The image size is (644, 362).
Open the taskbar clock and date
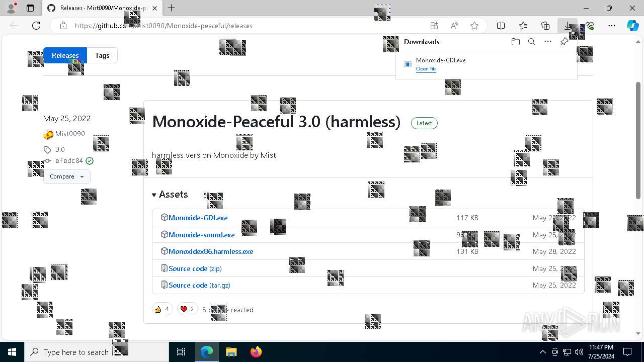coord(601,352)
